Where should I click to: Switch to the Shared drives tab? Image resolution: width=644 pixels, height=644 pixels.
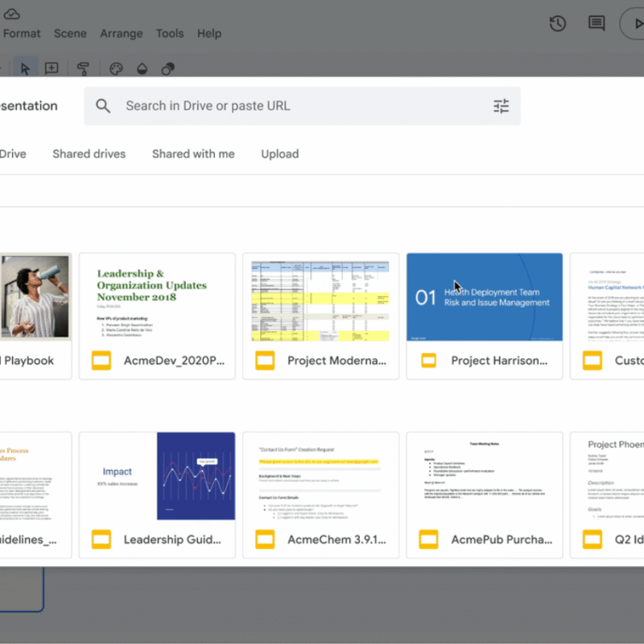tap(89, 154)
